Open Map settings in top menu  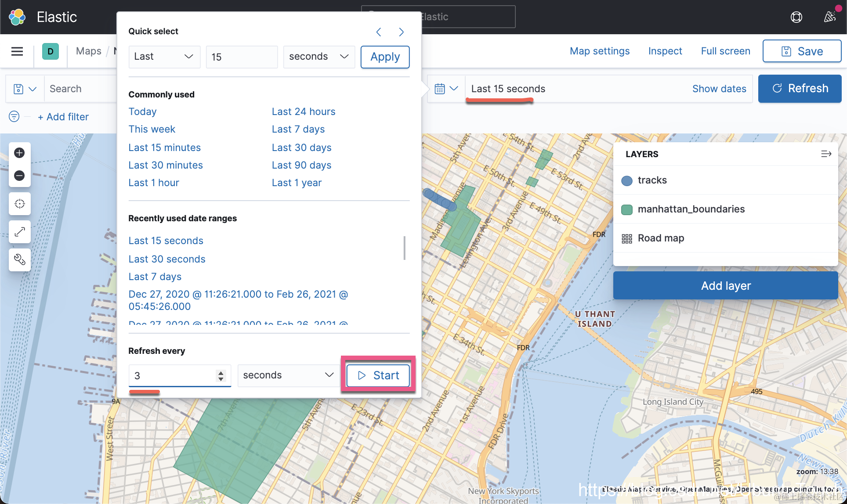click(x=599, y=51)
